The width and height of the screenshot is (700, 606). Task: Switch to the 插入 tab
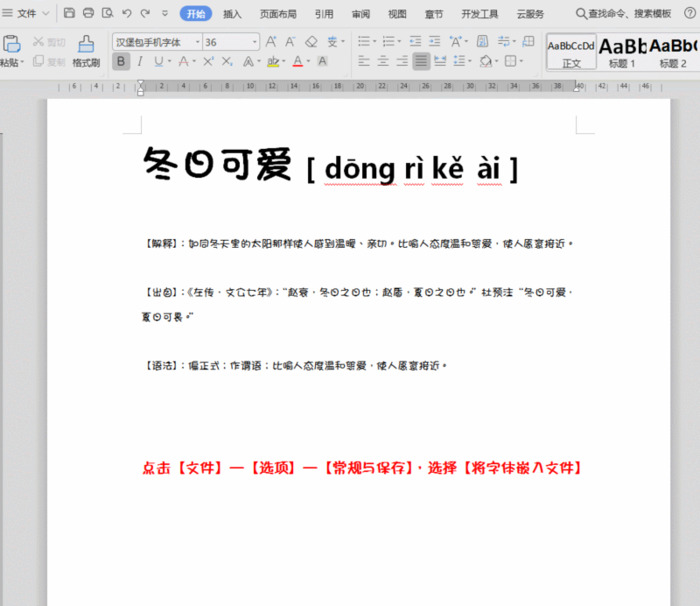232,14
